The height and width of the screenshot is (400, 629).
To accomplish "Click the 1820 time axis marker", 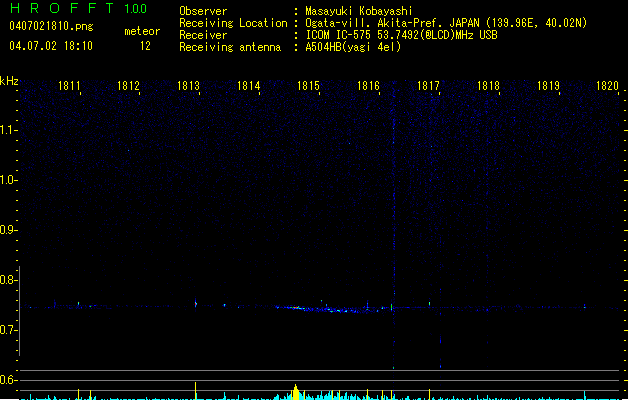I will [x=608, y=85].
